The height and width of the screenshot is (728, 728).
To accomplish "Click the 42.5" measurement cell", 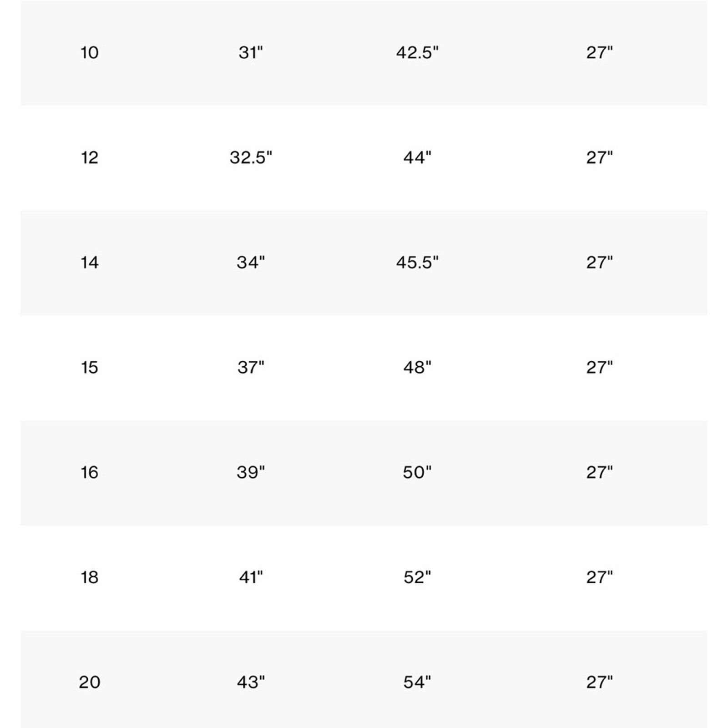I will point(417,53).
